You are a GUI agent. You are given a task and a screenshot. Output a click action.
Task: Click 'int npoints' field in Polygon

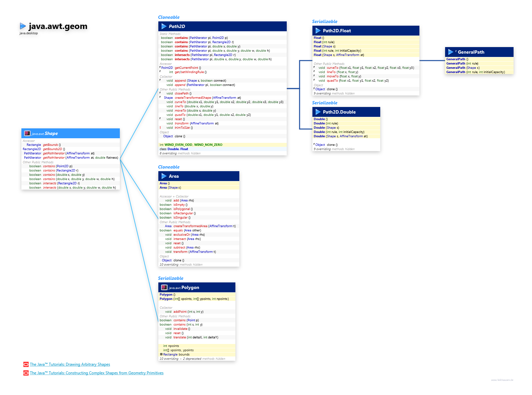tap(171, 346)
